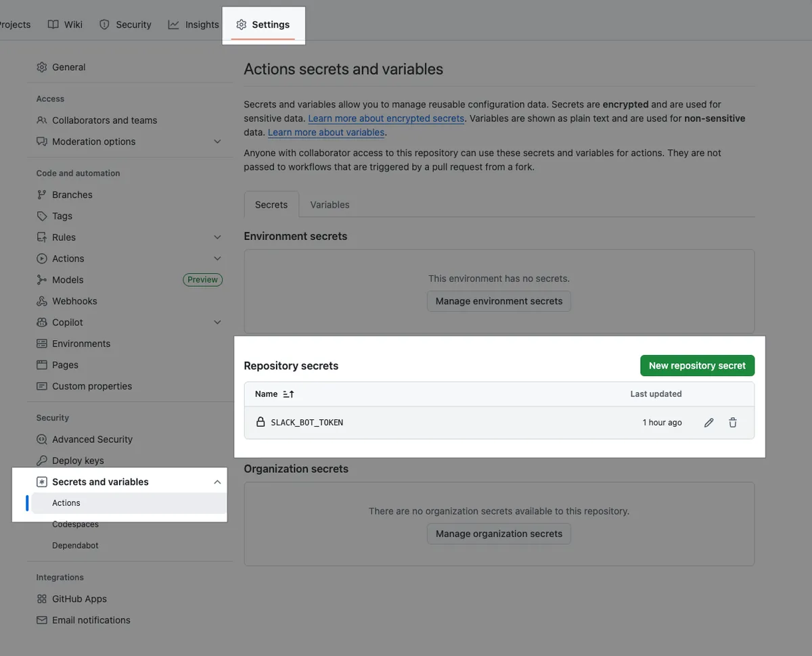Open the Security tab in the repository nav
This screenshot has width=812, height=656.
(x=125, y=24)
